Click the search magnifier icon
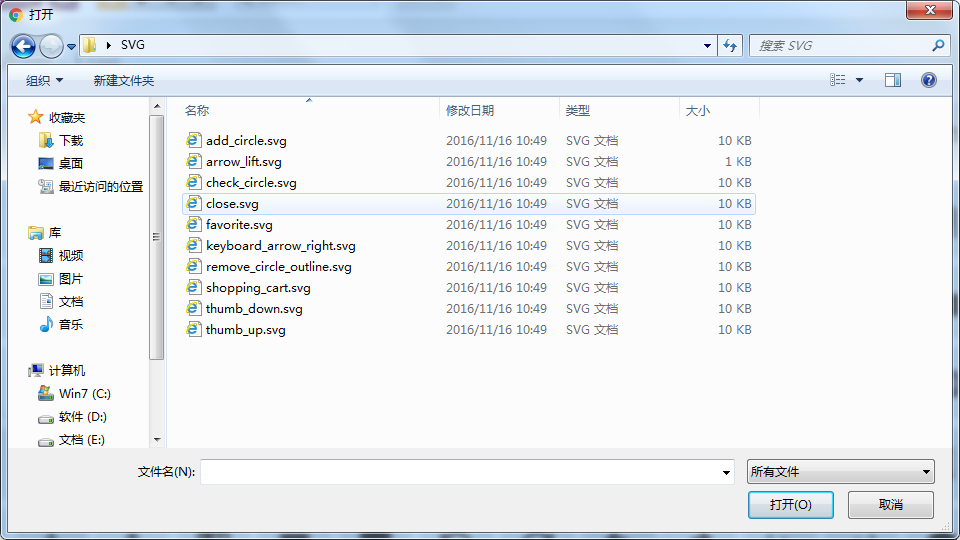This screenshot has height=540, width=960. coord(938,46)
